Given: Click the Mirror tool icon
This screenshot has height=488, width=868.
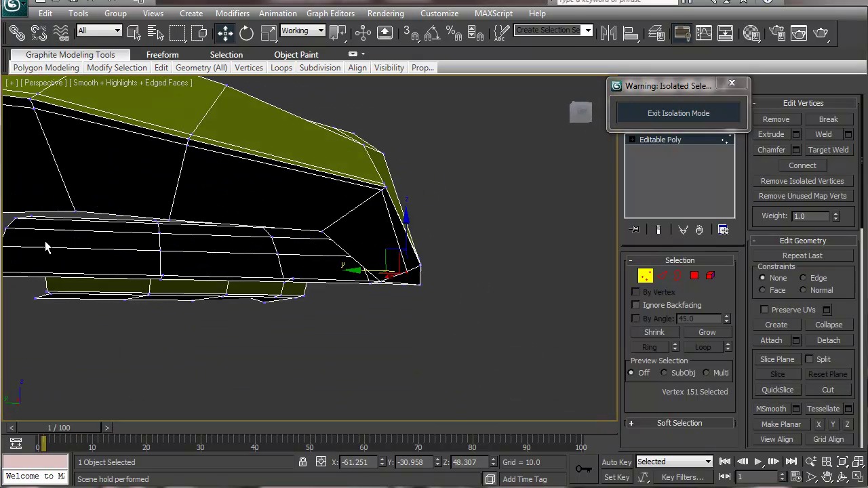Looking at the screenshot, I should 608,32.
